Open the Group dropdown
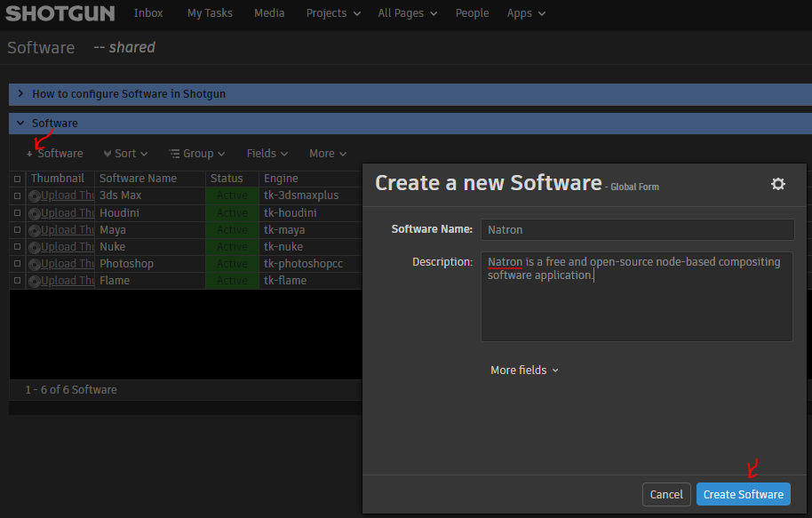 tap(197, 154)
